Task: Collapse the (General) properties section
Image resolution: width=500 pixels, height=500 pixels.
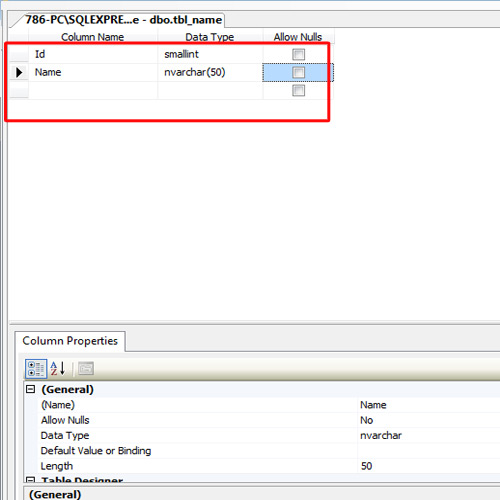Action: coord(31,389)
